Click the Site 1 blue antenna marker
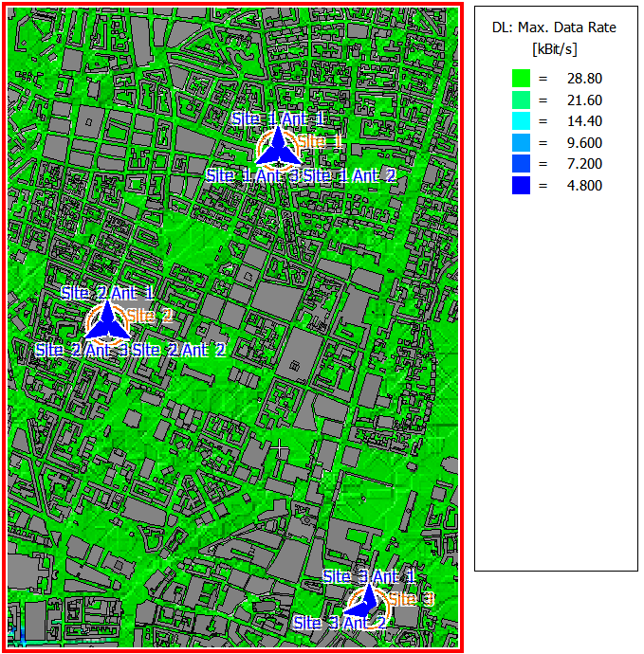The width and height of the screenshot is (644, 654). pos(278,149)
